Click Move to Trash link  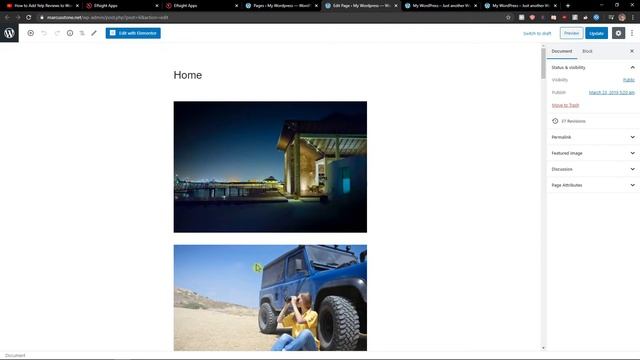pyautogui.click(x=565, y=105)
